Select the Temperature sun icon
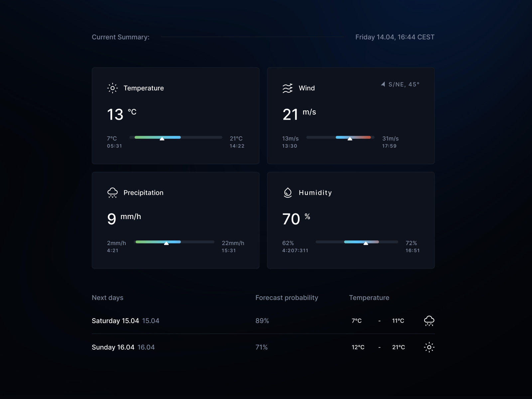 click(112, 88)
